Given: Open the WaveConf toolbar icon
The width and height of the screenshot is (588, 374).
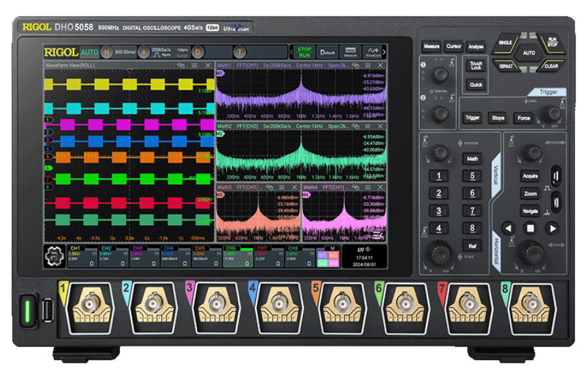Looking at the screenshot, I should [x=373, y=52].
